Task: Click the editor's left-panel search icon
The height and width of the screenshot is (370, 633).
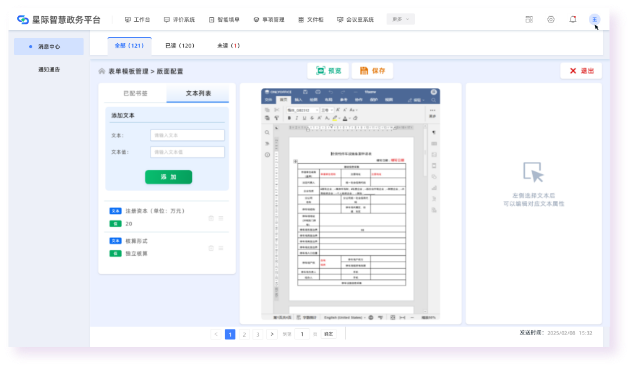Action: tap(267, 132)
